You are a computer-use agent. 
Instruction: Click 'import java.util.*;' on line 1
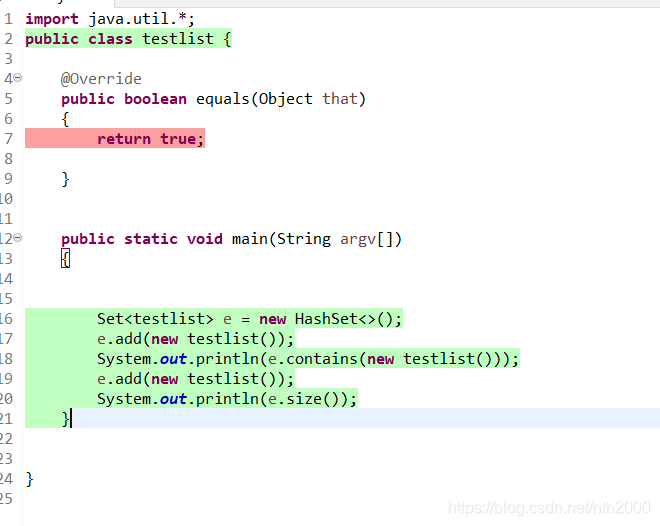[x=110, y=19]
